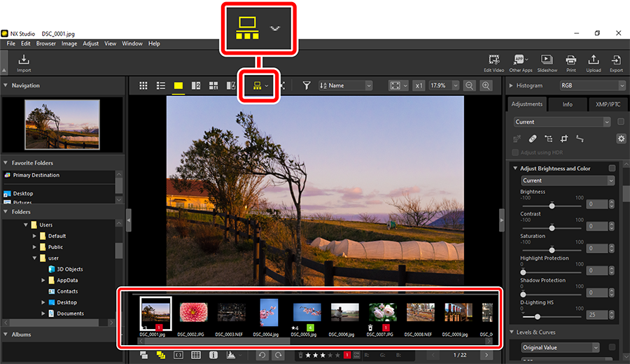Toggle image info overlay icon
This screenshot has height=364, width=630.
tap(213, 355)
